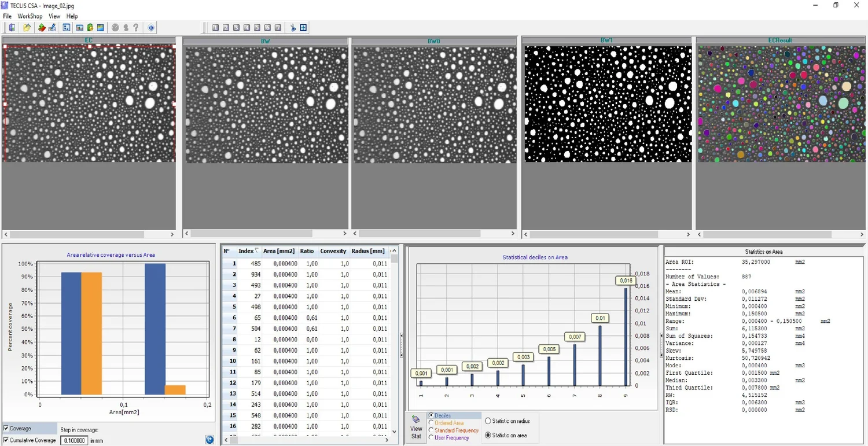868x446 pixels.
Task: Click the numbered view button 4
Action: point(246,27)
